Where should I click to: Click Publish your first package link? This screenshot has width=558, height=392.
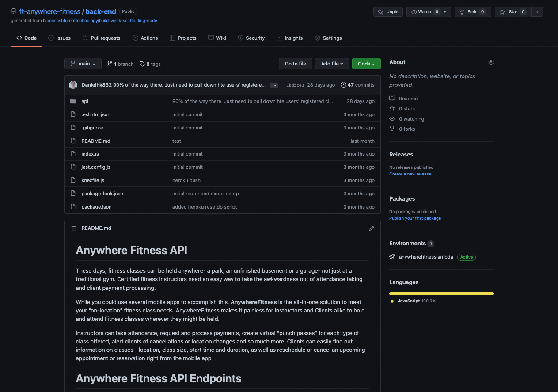pos(415,218)
